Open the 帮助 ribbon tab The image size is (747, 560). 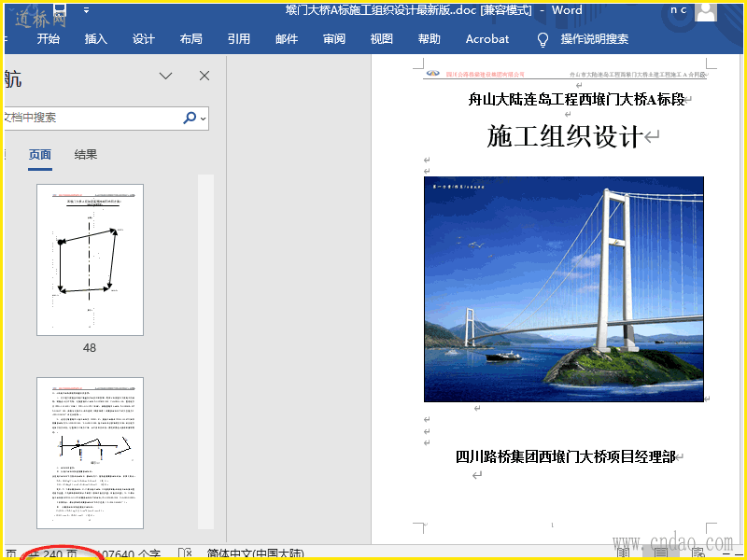(x=430, y=39)
